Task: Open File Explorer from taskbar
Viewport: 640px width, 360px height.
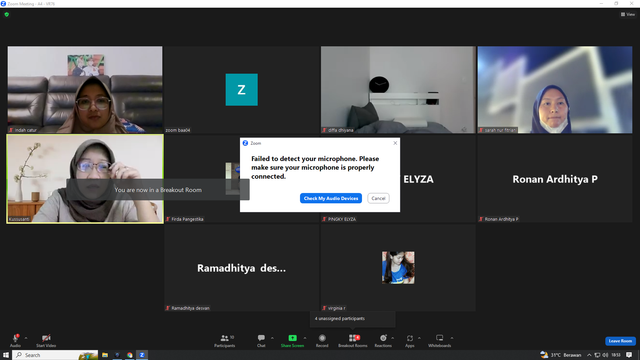Action: pos(105,355)
